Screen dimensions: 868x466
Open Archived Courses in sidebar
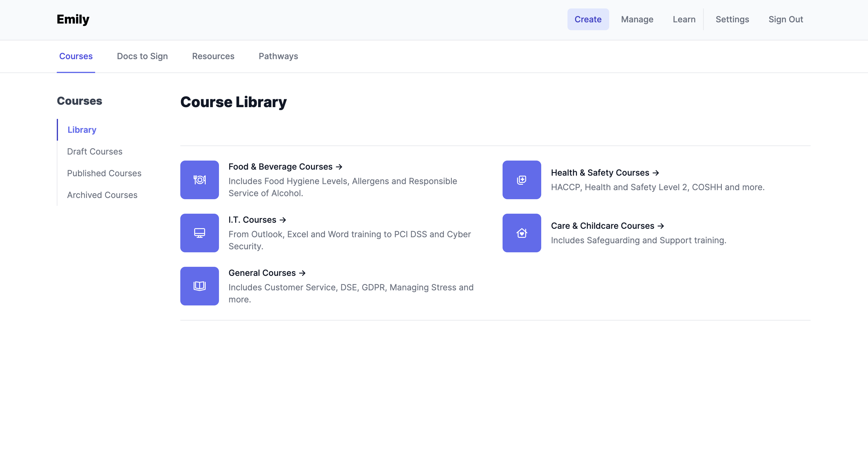click(x=102, y=195)
